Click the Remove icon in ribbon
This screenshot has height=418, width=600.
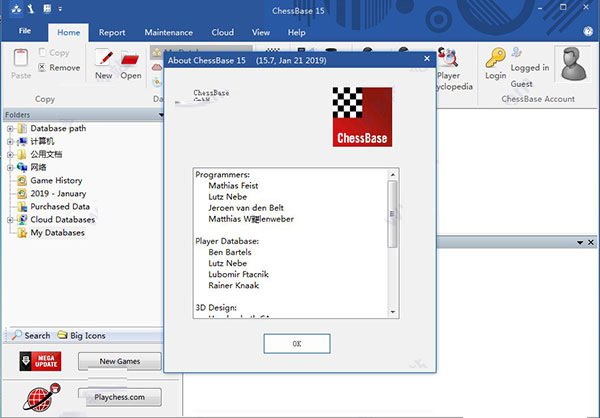click(42, 67)
